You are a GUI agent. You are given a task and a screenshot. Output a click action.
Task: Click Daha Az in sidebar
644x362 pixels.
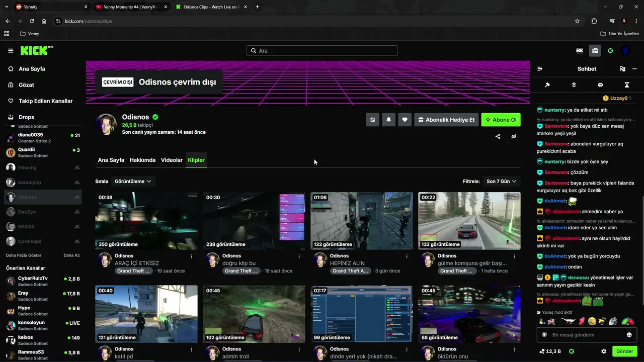coord(71,255)
